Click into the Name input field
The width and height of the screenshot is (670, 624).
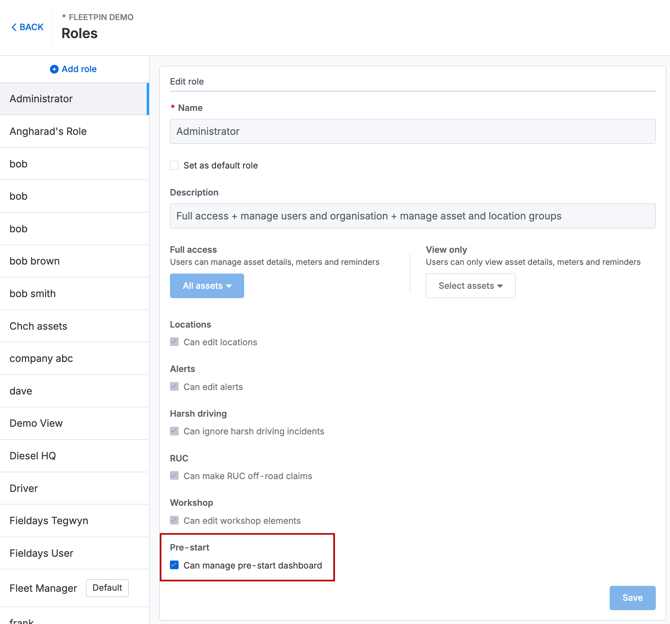click(x=412, y=132)
